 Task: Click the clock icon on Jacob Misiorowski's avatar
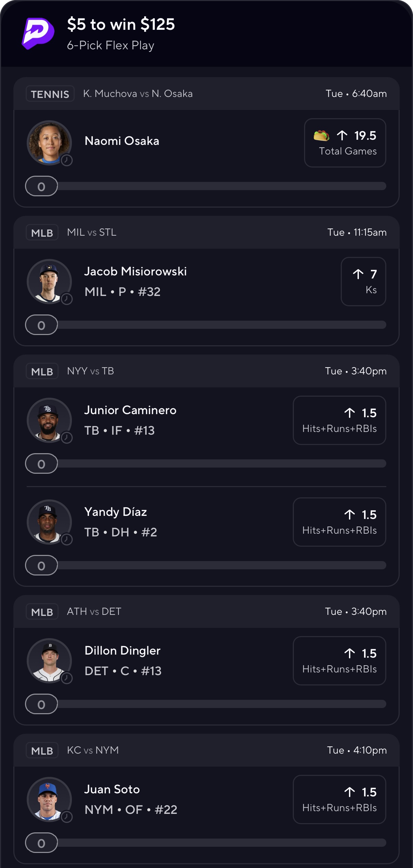click(67, 299)
